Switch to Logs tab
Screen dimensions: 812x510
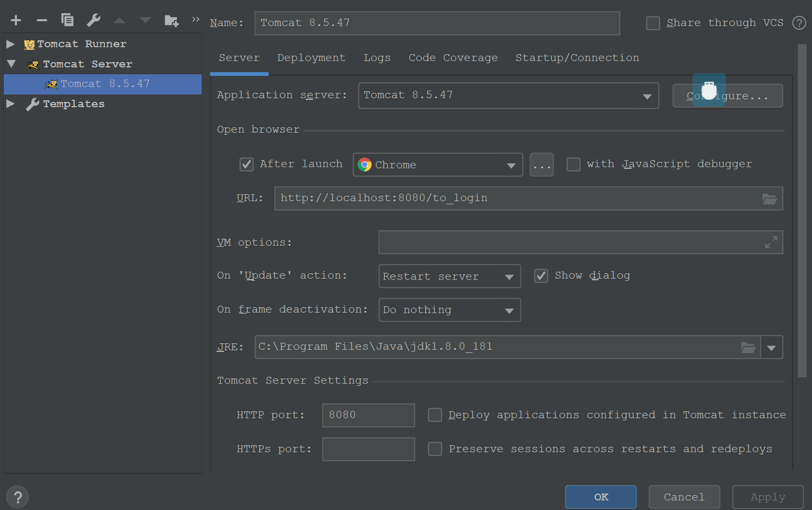coord(377,58)
